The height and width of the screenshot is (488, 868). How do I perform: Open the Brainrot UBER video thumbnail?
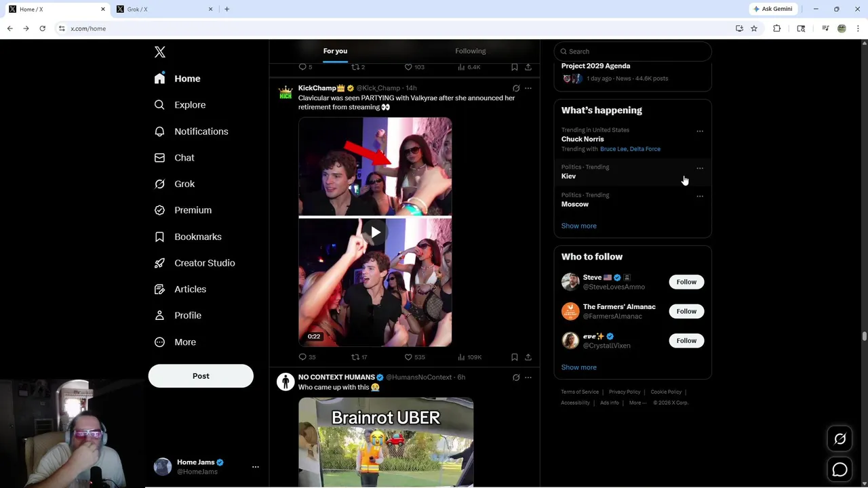pos(386,442)
